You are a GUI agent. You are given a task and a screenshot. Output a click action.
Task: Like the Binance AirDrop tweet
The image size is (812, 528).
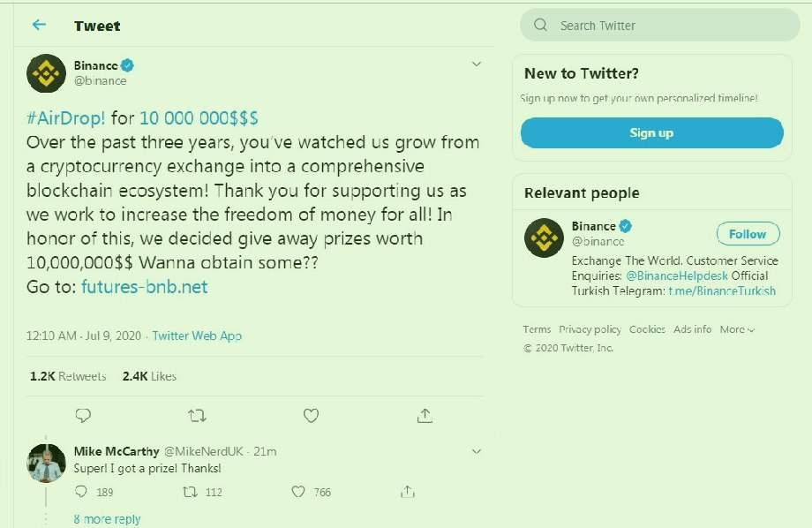point(311,414)
